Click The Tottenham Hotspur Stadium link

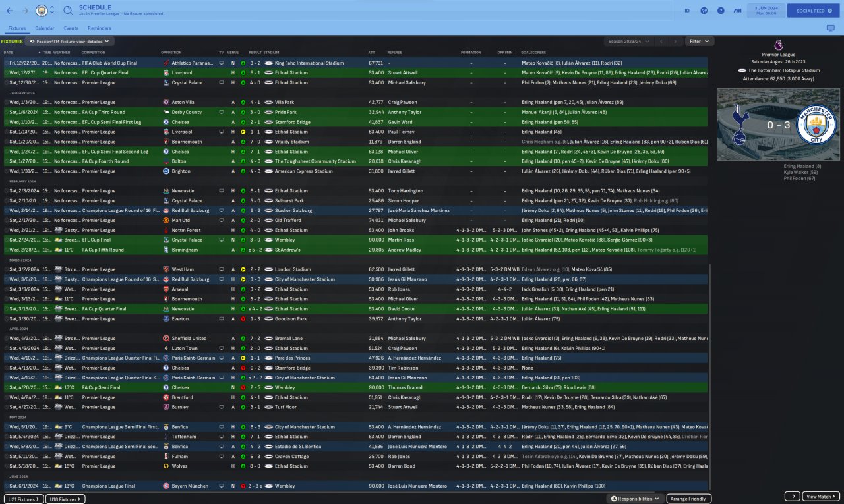tap(783, 70)
